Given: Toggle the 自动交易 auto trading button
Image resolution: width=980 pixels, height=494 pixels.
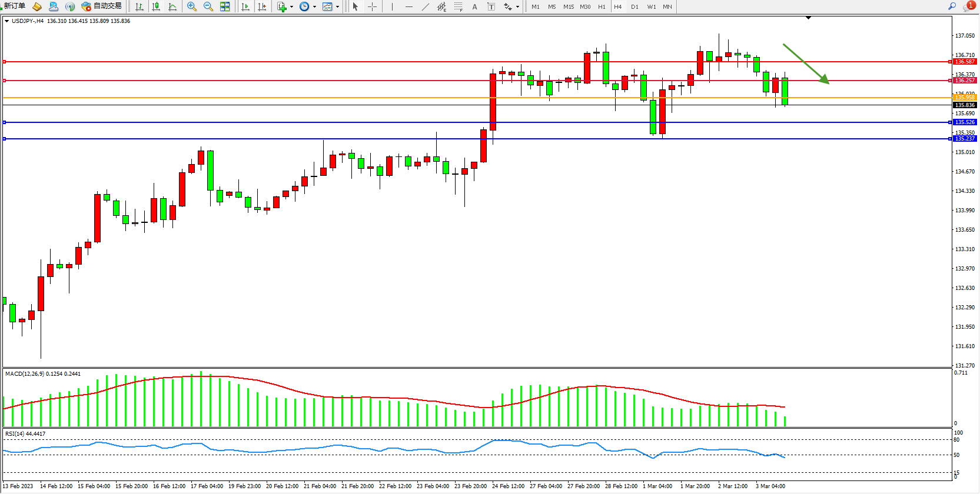Looking at the screenshot, I should pyautogui.click(x=101, y=6).
